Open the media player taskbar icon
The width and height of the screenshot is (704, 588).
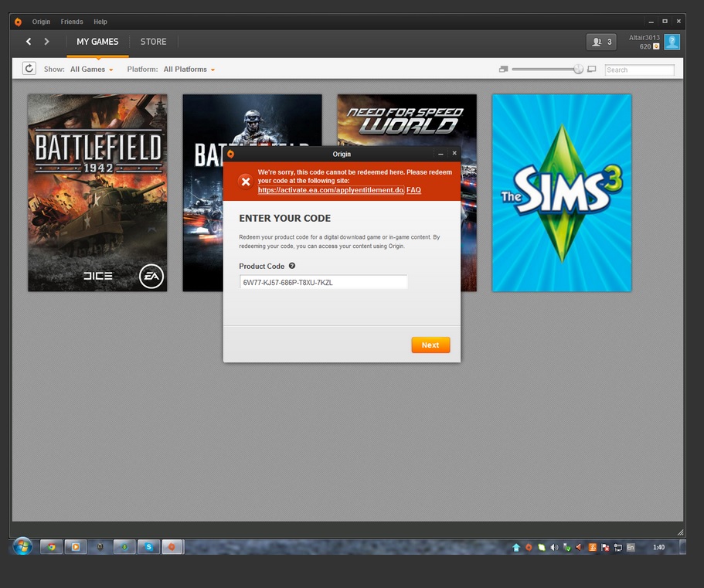[76, 547]
